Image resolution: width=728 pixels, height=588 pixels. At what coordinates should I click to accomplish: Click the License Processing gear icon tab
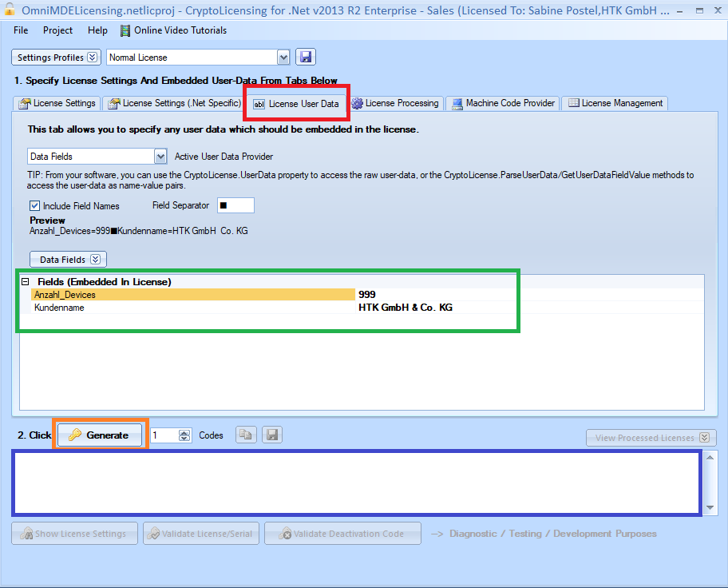click(357, 103)
